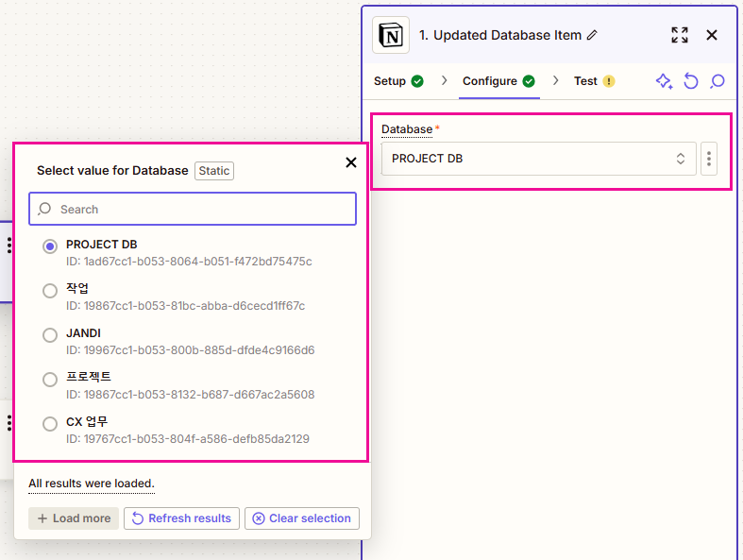Viewport: 743px width, 560px height.
Task: Click the undo arrow icon in the panel
Action: click(x=691, y=81)
